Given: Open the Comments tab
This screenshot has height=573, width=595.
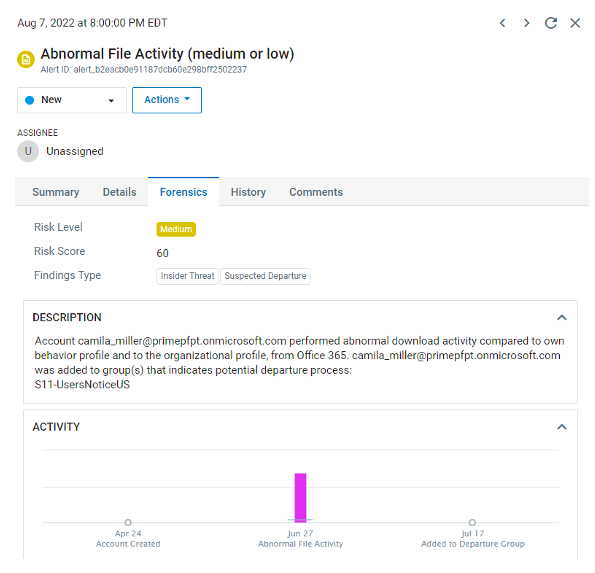Looking at the screenshot, I should [x=316, y=192].
